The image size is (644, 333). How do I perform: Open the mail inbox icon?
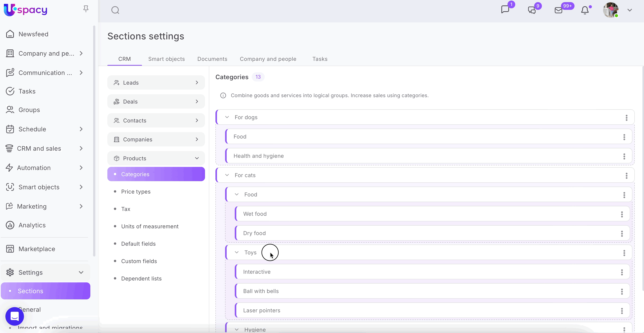click(x=558, y=10)
